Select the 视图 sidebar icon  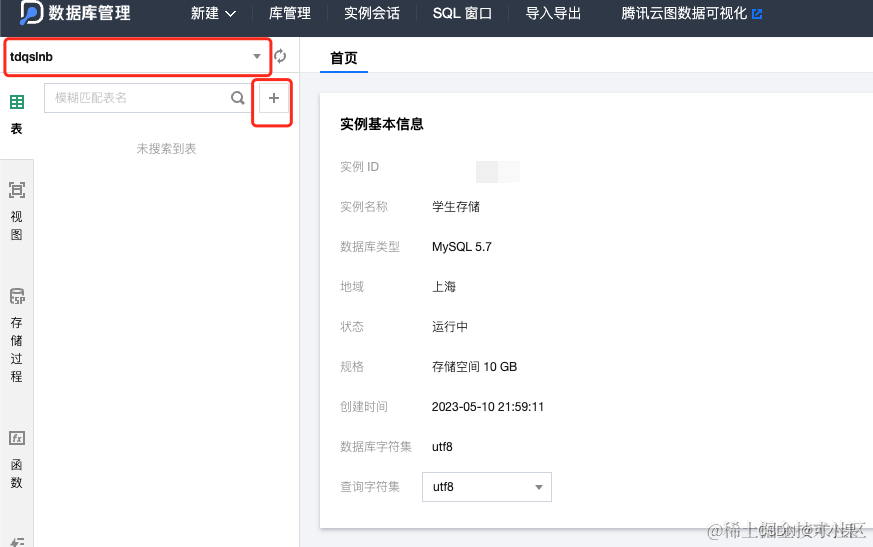17,190
